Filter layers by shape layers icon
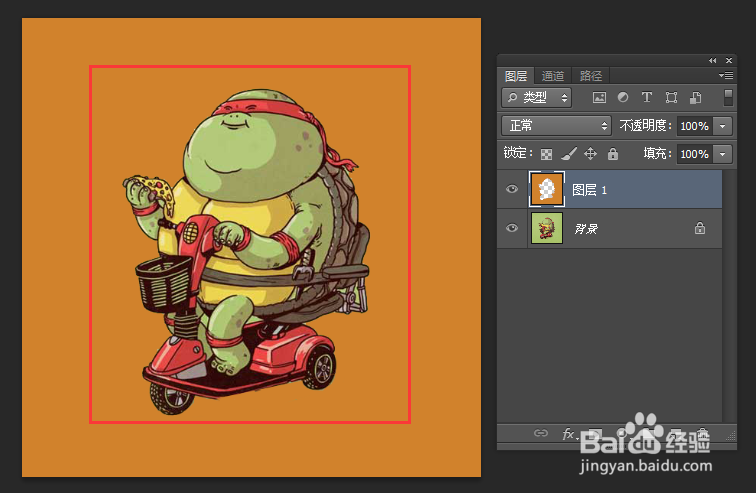The image size is (756, 493). [671, 98]
